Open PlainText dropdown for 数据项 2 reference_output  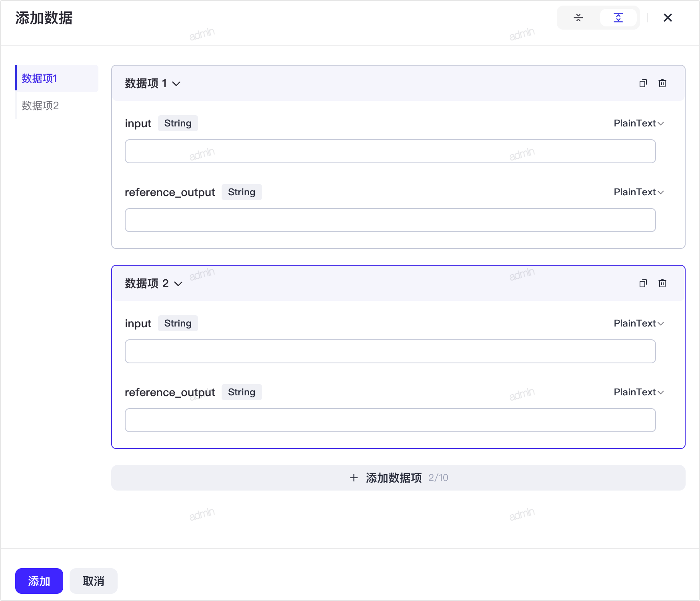pos(639,392)
